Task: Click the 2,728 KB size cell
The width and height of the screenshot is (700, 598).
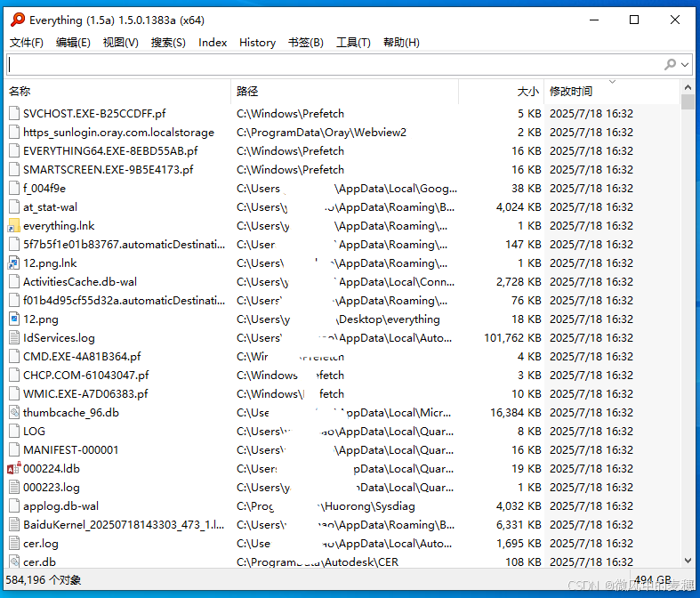Action: pos(519,282)
